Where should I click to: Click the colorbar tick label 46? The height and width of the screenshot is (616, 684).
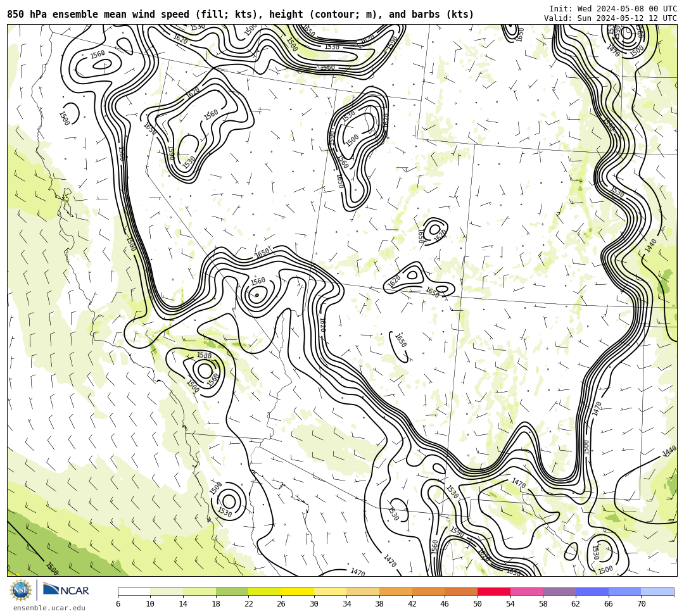(445, 604)
